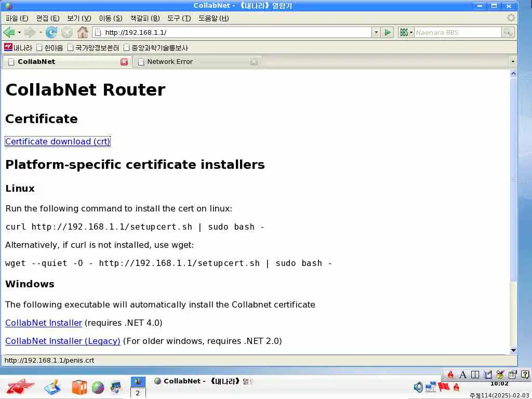Click the flame icon in input toolbar

(450, 375)
